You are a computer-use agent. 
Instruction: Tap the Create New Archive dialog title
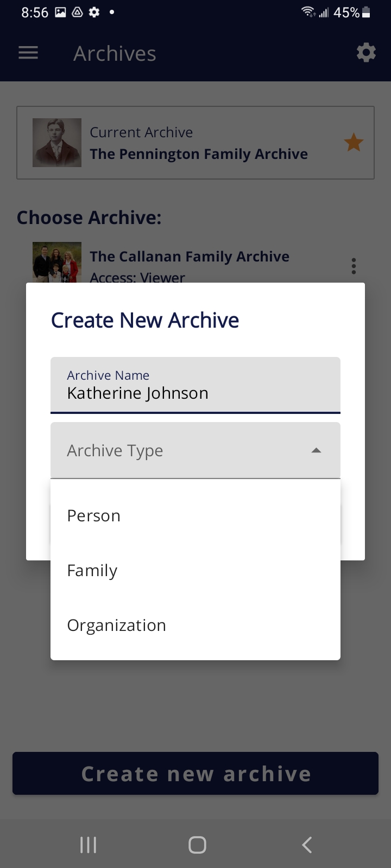(145, 321)
